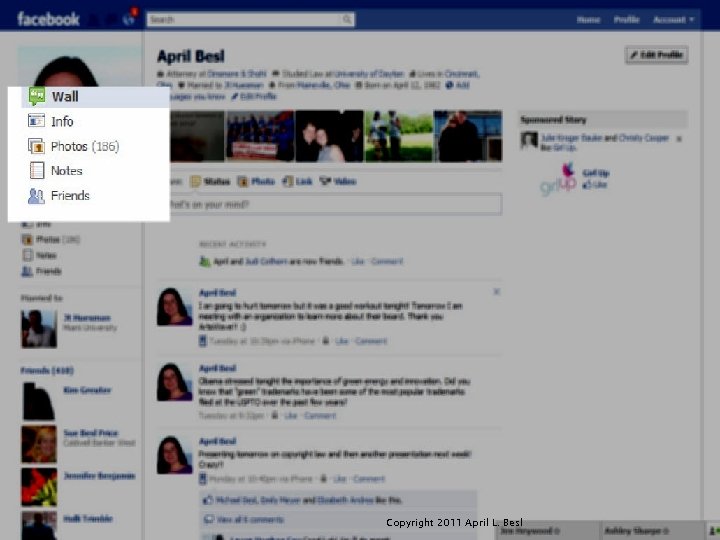Like the Girl Up sponsored page

[x=595, y=185]
